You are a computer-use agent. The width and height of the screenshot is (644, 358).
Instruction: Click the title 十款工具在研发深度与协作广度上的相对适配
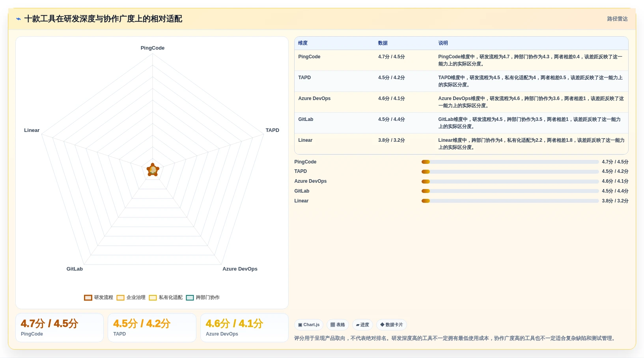[x=103, y=19]
